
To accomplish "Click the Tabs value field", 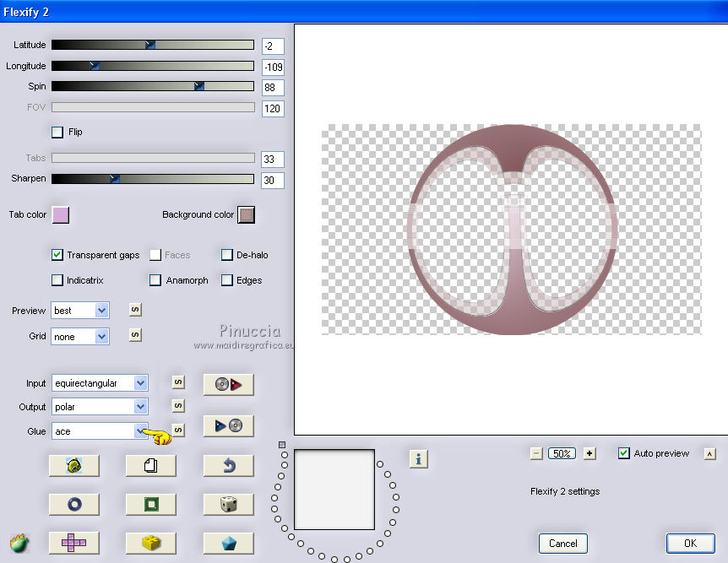I will click(x=273, y=160).
